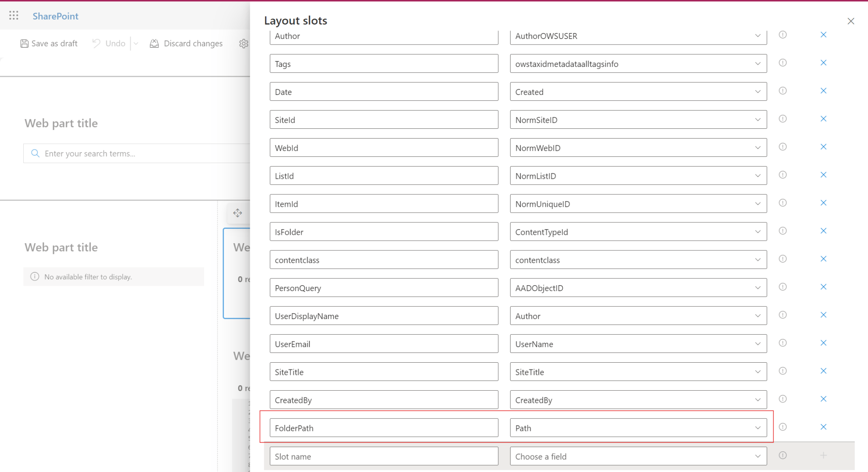Remove the IsFolder slot with its X icon
Screen dimensions: 868x472
[823, 230]
